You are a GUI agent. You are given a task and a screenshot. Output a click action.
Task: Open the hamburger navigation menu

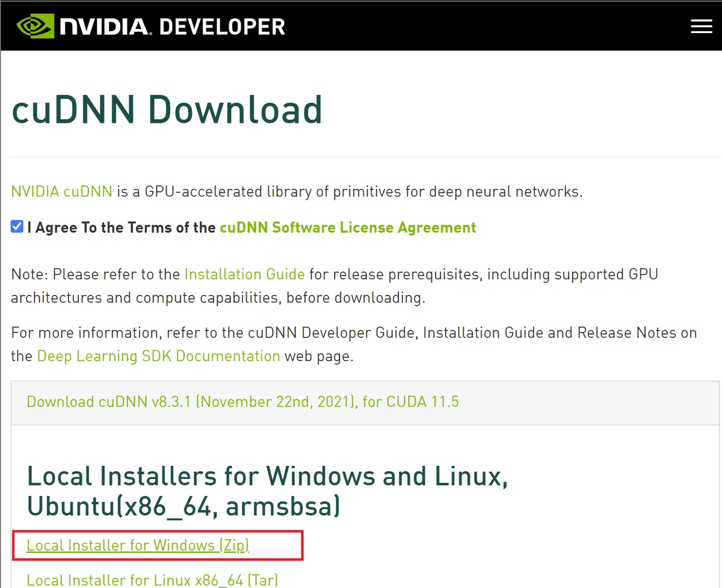(x=702, y=26)
